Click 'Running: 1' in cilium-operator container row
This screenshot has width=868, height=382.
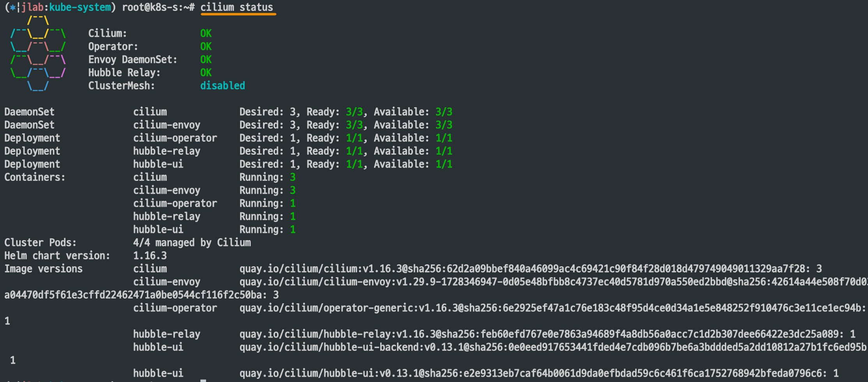267,203
